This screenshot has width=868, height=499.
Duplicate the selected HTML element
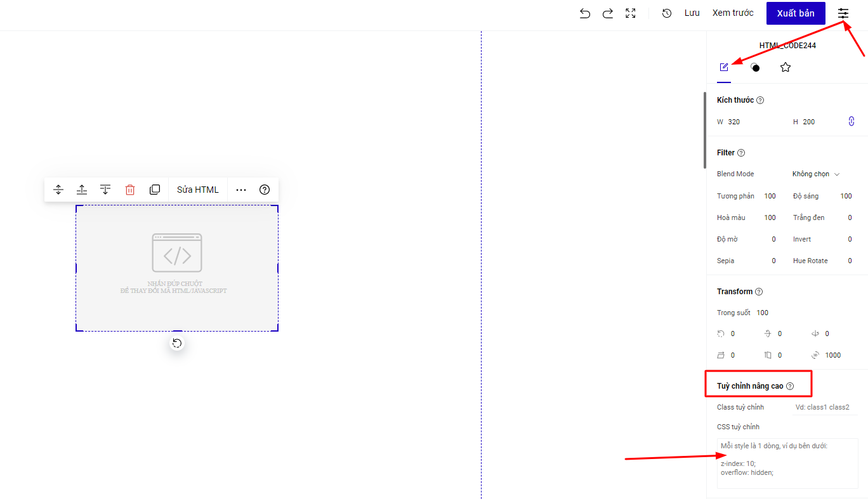155,190
